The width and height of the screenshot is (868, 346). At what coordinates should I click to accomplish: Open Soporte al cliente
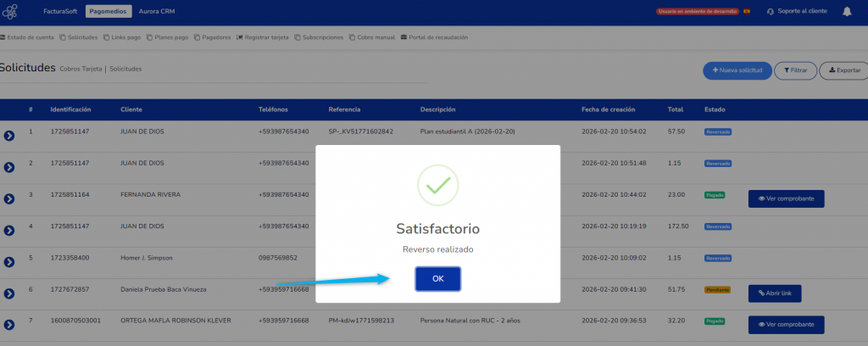(x=796, y=12)
